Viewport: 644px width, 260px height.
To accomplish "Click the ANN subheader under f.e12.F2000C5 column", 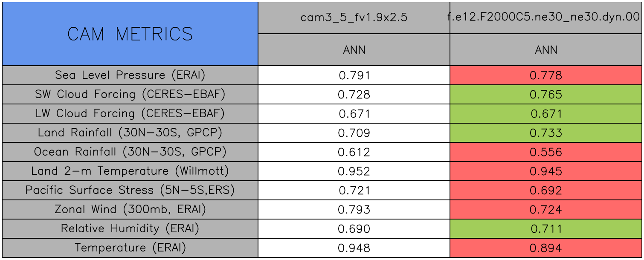I will click(546, 50).
